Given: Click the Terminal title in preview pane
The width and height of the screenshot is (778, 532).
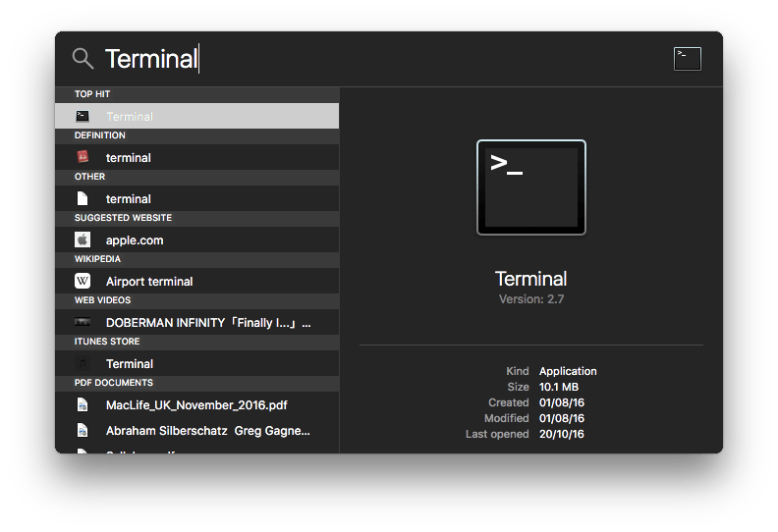Looking at the screenshot, I should click(x=530, y=279).
